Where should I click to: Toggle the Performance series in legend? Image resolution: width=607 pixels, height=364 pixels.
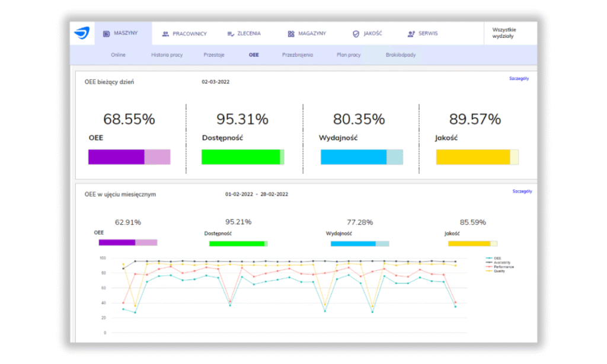[501, 267]
